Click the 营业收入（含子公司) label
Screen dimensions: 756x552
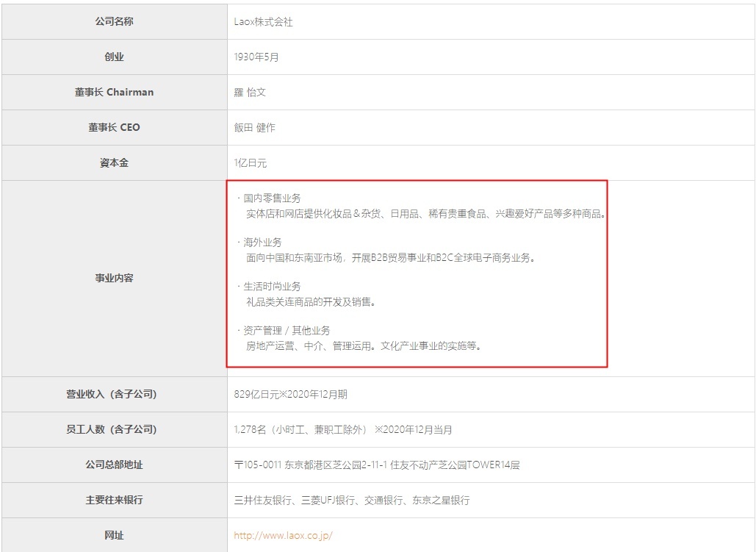point(112,394)
